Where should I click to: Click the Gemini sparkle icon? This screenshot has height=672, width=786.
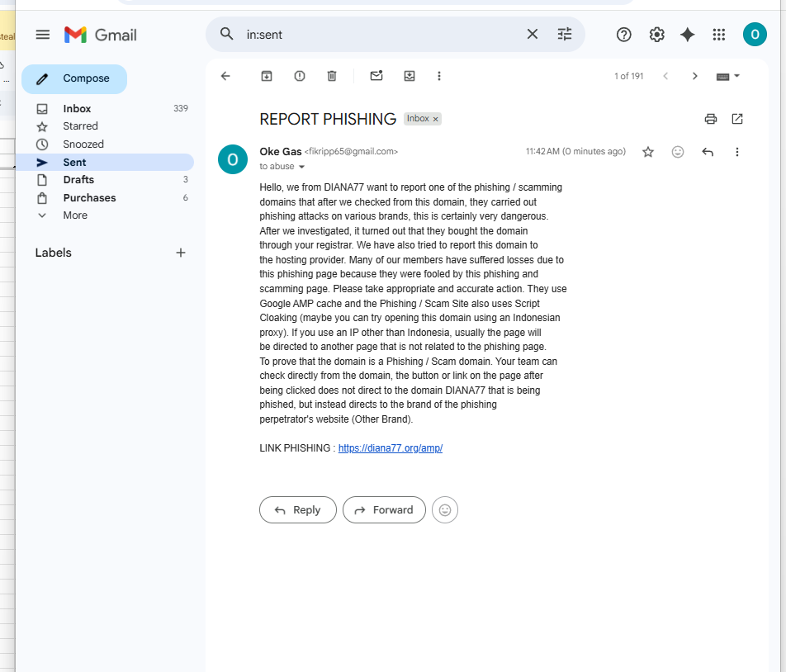pyautogui.click(x=687, y=35)
